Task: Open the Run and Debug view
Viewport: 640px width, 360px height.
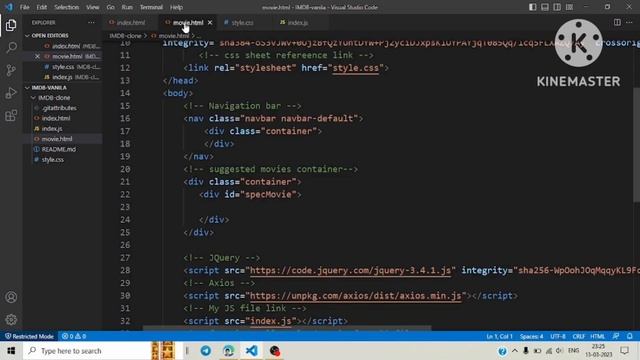Action: tap(11, 93)
